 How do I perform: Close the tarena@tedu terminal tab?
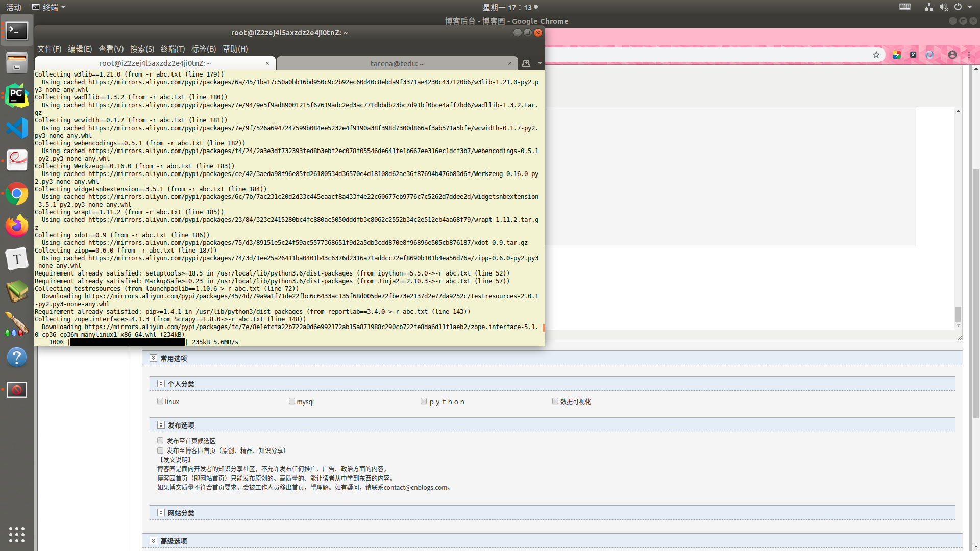click(x=510, y=63)
